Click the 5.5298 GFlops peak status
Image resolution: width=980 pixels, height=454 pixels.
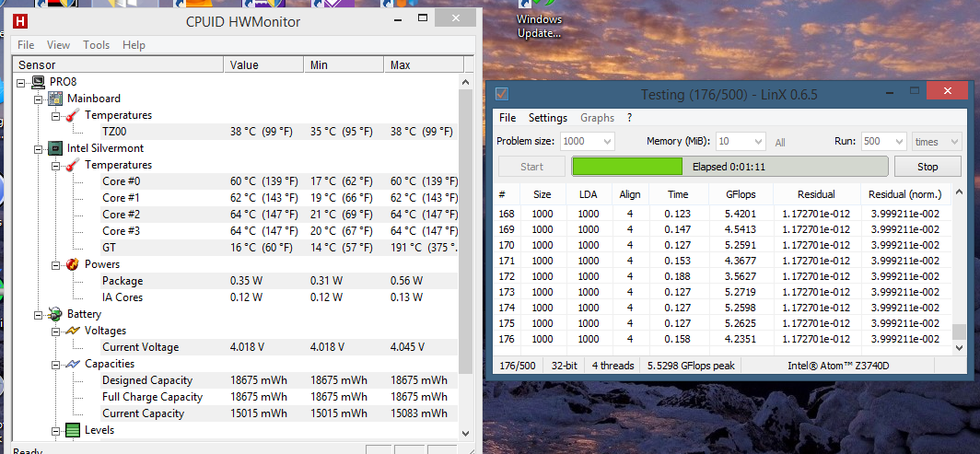pos(692,366)
